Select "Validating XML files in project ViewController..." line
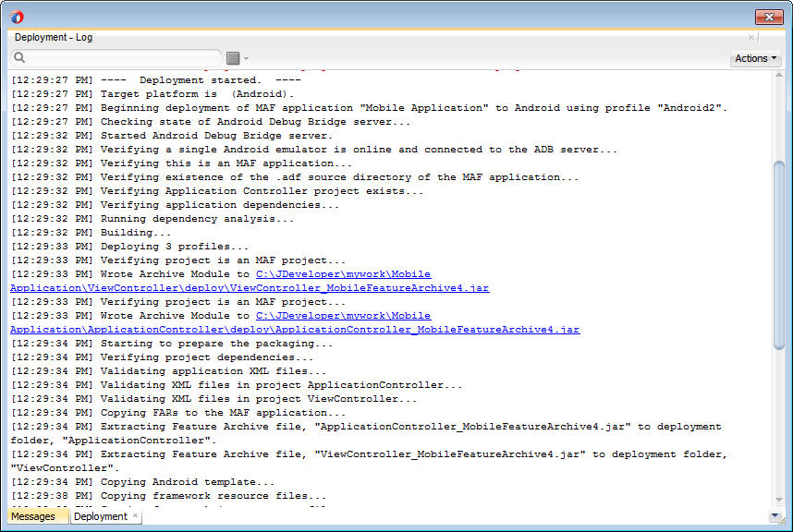 [x=213, y=399]
